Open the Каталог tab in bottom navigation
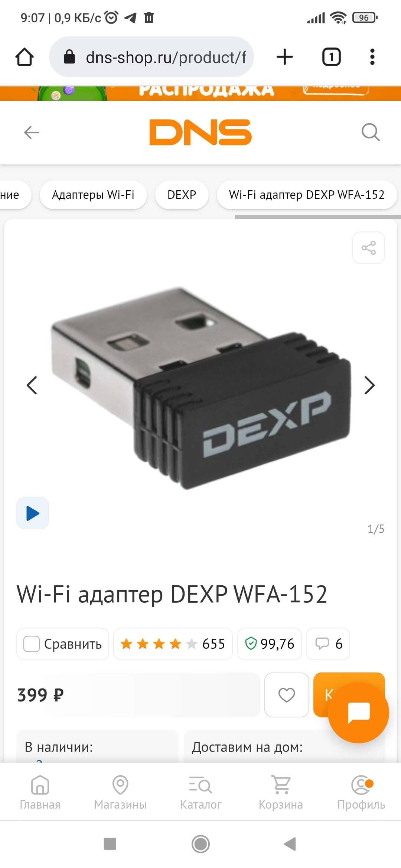This screenshot has height=868, width=401. coord(200,792)
